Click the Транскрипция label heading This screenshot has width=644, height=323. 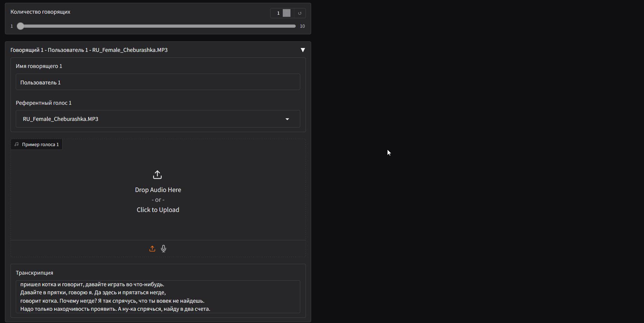34,273
